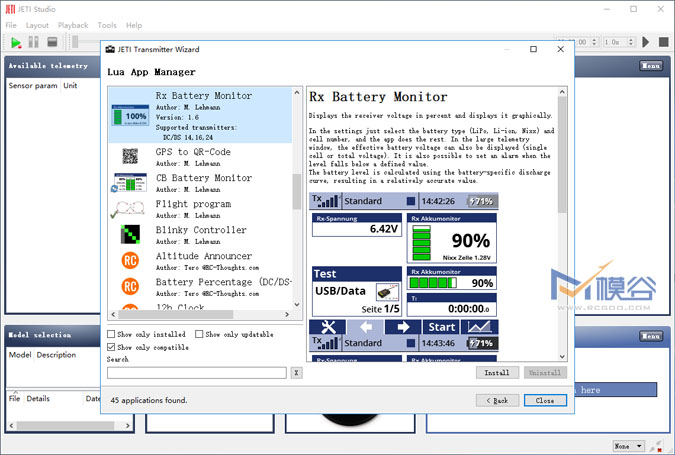This screenshot has width=675, height=455.
Task: Open the File menu
Action: [x=11, y=25]
